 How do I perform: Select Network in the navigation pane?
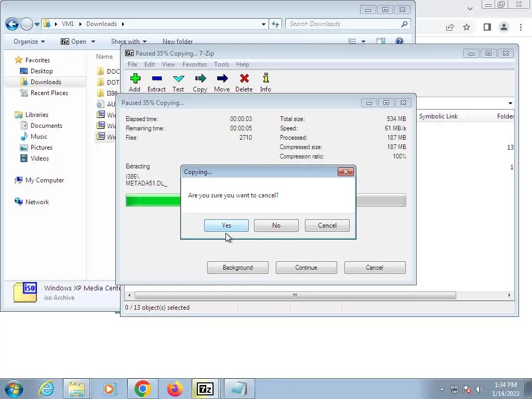[32, 202]
